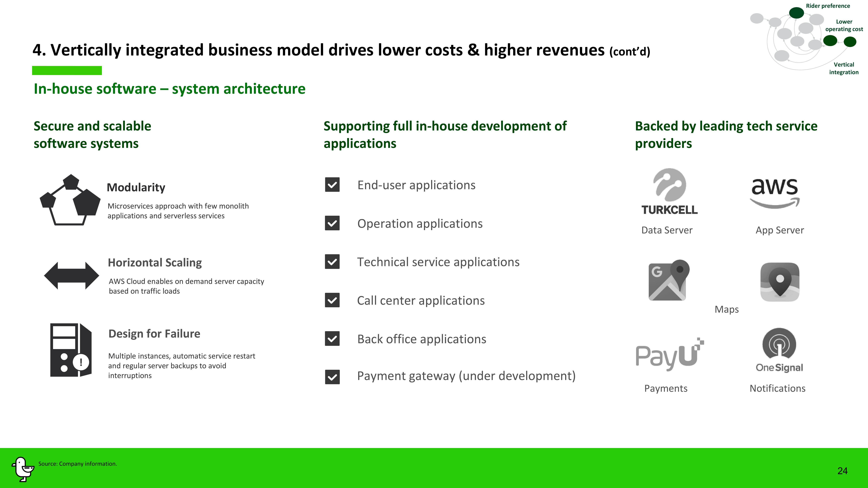Click the 'Notifications' label

point(777,388)
